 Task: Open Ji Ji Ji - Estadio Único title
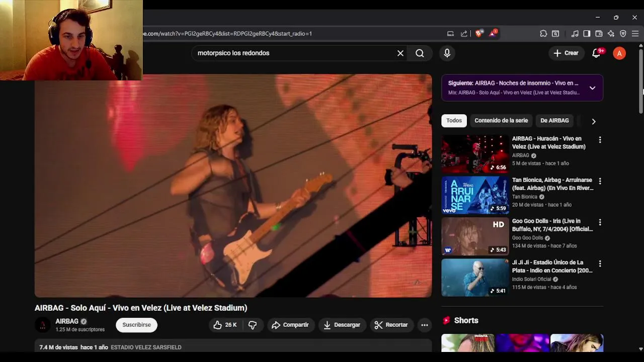click(552, 266)
